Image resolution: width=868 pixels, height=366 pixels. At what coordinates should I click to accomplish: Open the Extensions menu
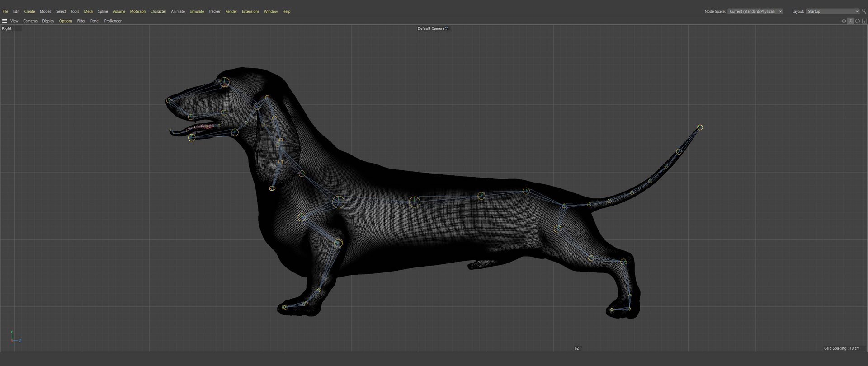(x=250, y=11)
